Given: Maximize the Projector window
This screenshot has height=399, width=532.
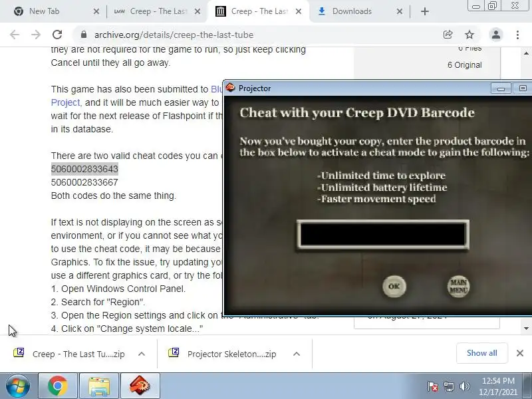Looking at the screenshot, I should (x=522, y=88).
